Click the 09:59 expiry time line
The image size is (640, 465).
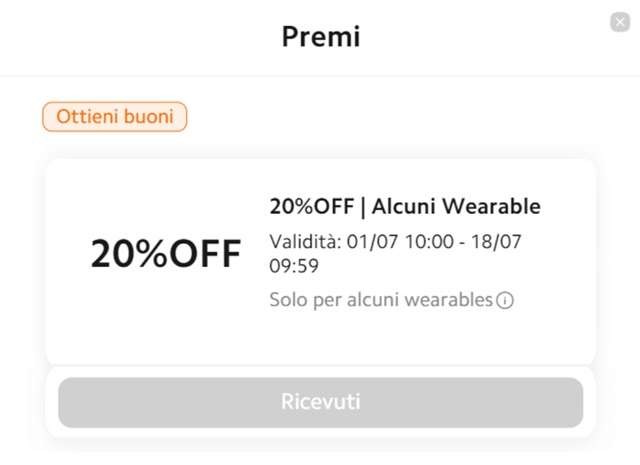coord(294,266)
